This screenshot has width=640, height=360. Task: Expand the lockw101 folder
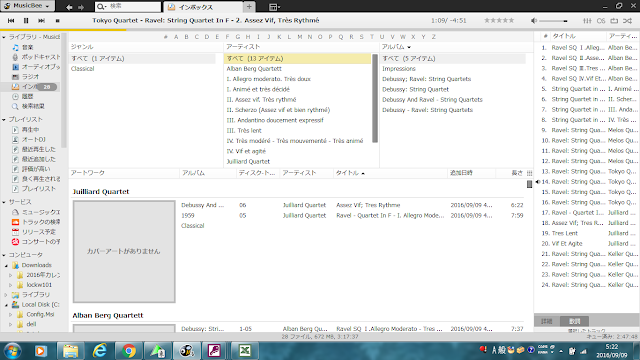coord(11,285)
